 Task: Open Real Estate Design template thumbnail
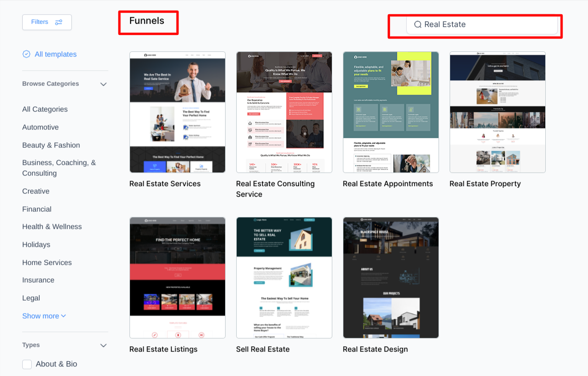point(391,278)
